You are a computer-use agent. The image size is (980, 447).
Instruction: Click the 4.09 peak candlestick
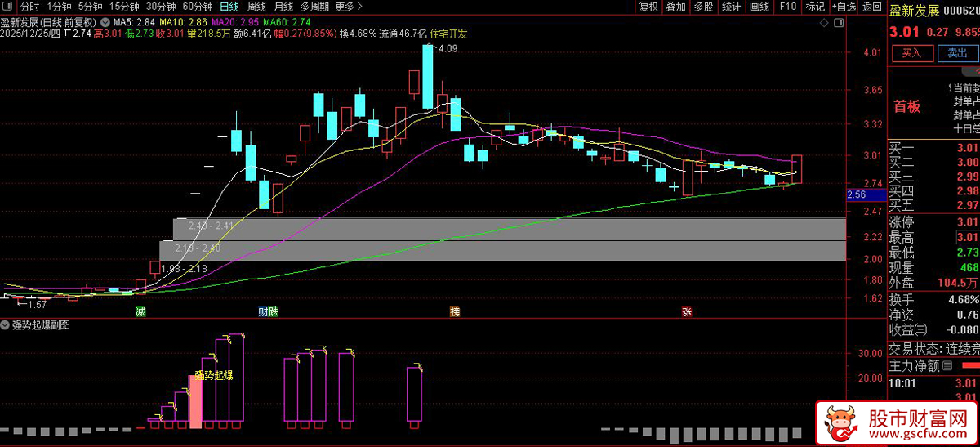tap(428, 77)
